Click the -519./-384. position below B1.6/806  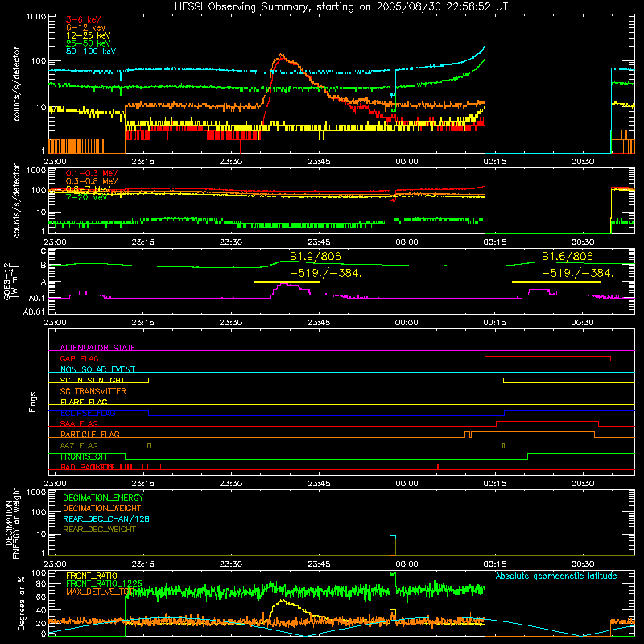click(577, 273)
